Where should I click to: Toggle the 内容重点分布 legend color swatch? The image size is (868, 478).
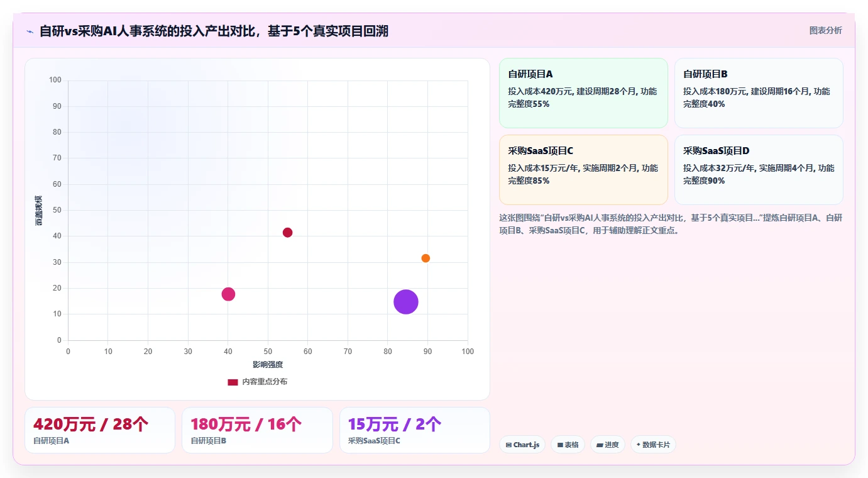(233, 382)
